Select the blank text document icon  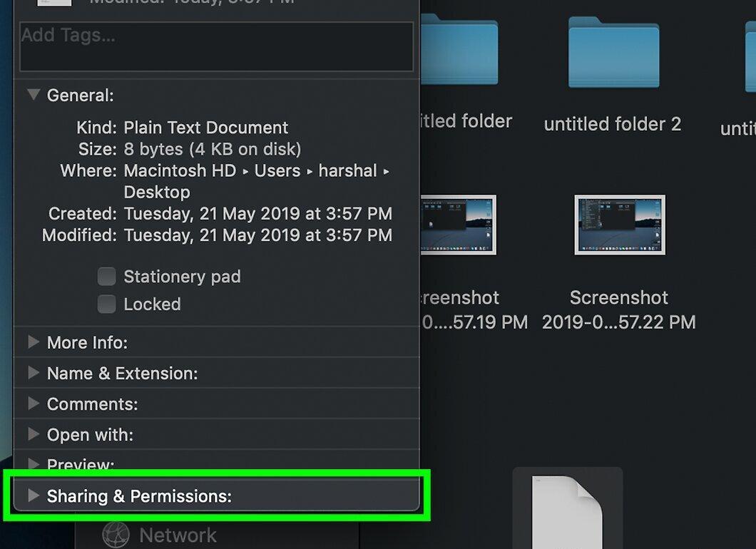[x=568, y=513]
